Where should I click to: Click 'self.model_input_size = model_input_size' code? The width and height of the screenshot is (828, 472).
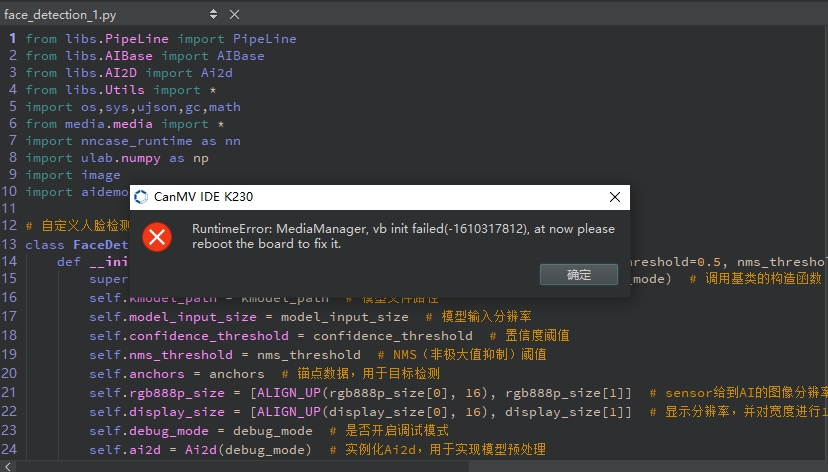tap(249, 317)
